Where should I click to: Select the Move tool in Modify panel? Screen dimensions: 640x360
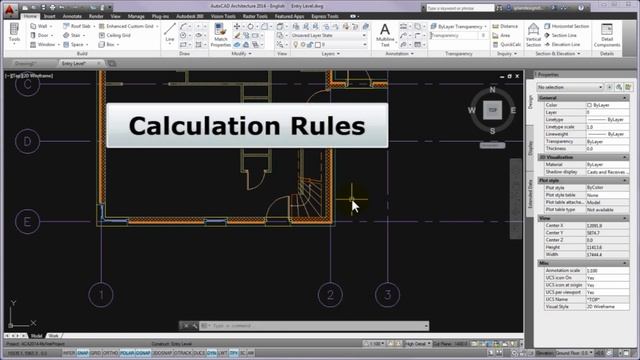click(237, 27)
